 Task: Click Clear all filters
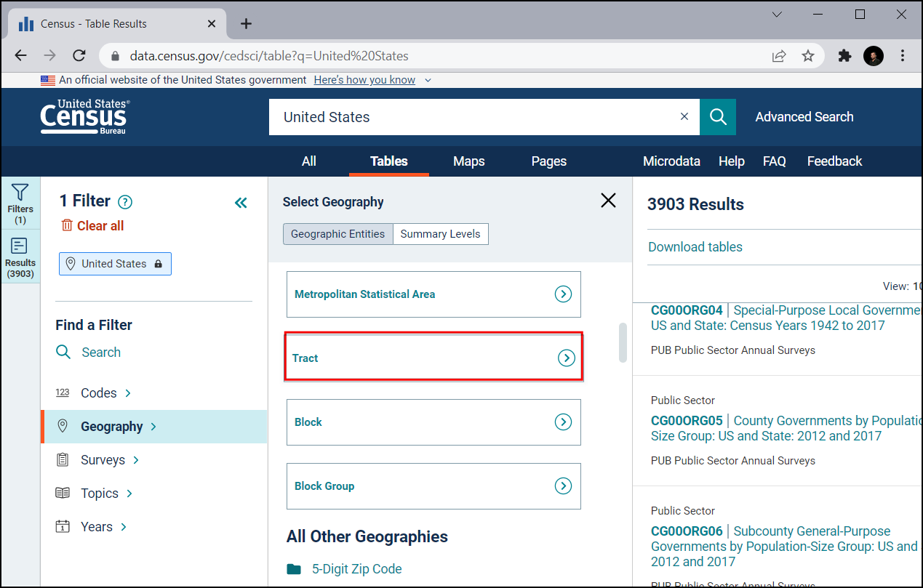pyautogui.click(x=92, y=226)
